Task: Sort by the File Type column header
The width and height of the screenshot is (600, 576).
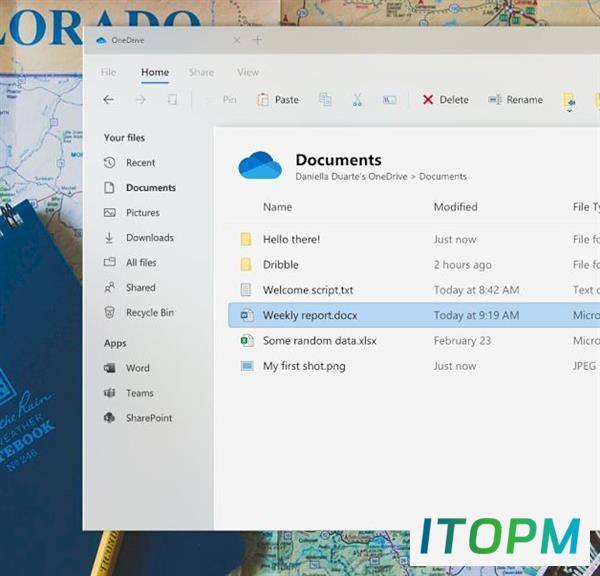Action: tap(586, 207)
